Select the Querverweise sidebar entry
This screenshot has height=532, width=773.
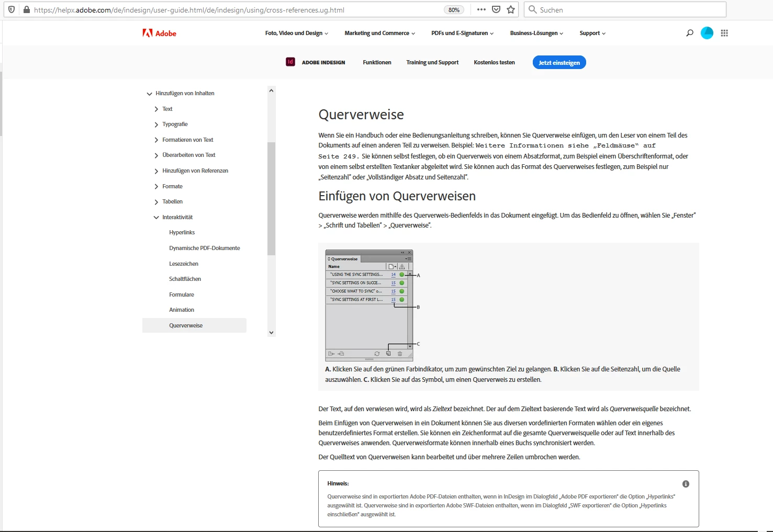pyautogui.click(x=194, y=325)
